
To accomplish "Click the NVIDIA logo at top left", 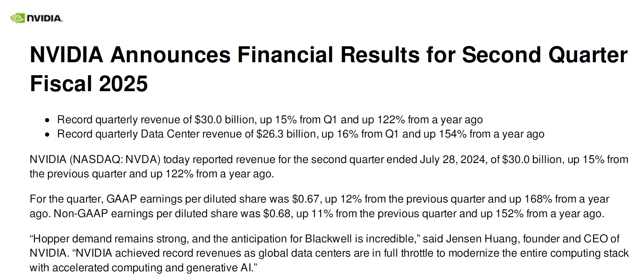I will tap(36, 18).
